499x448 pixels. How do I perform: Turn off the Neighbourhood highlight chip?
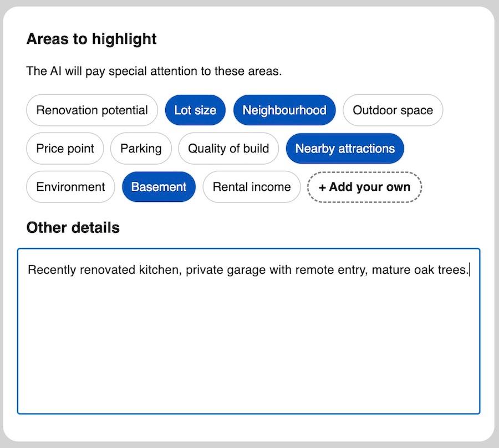[x=284, y=110]
